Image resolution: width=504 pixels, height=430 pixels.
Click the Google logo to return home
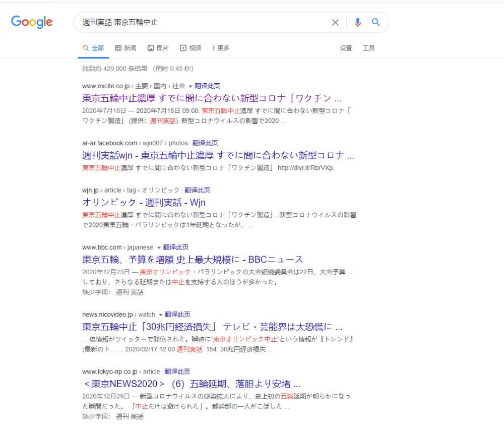(x=31, y=22)
